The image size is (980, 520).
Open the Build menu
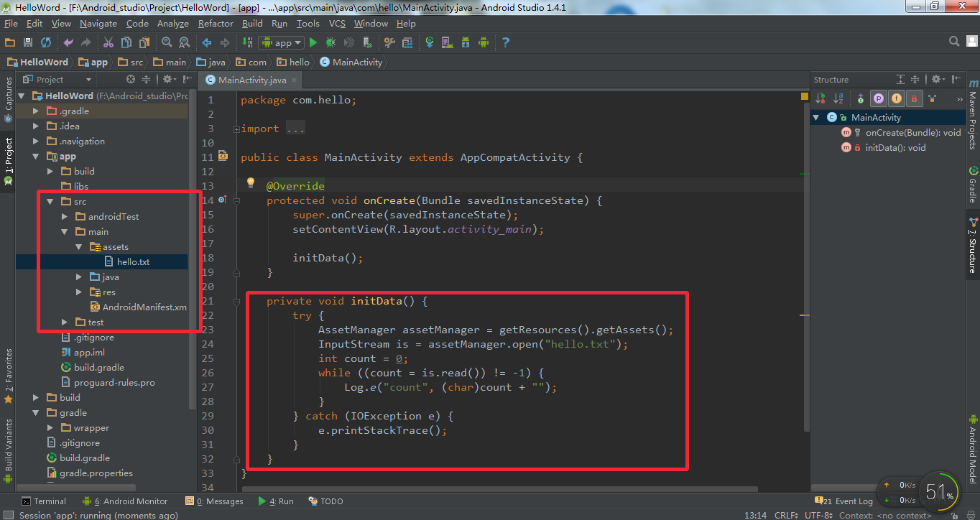point(252,23)
